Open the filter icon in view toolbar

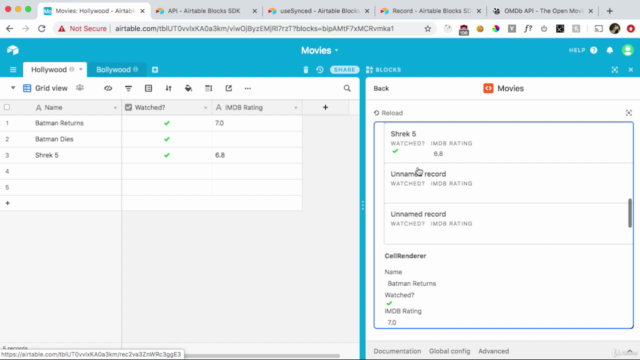click(x=128, y=88)
